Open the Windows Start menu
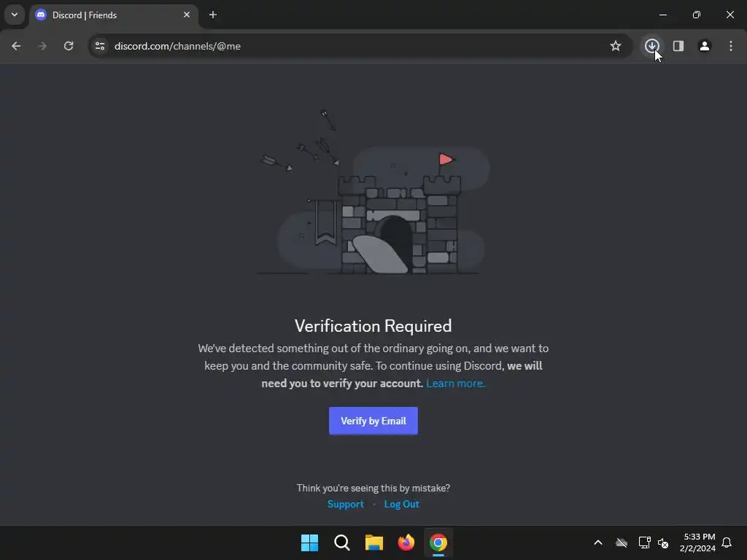 coord(309,542)
